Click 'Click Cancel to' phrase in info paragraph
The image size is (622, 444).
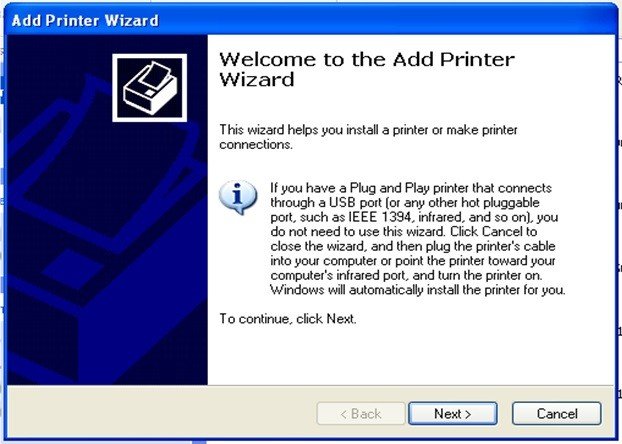(493, 231)
